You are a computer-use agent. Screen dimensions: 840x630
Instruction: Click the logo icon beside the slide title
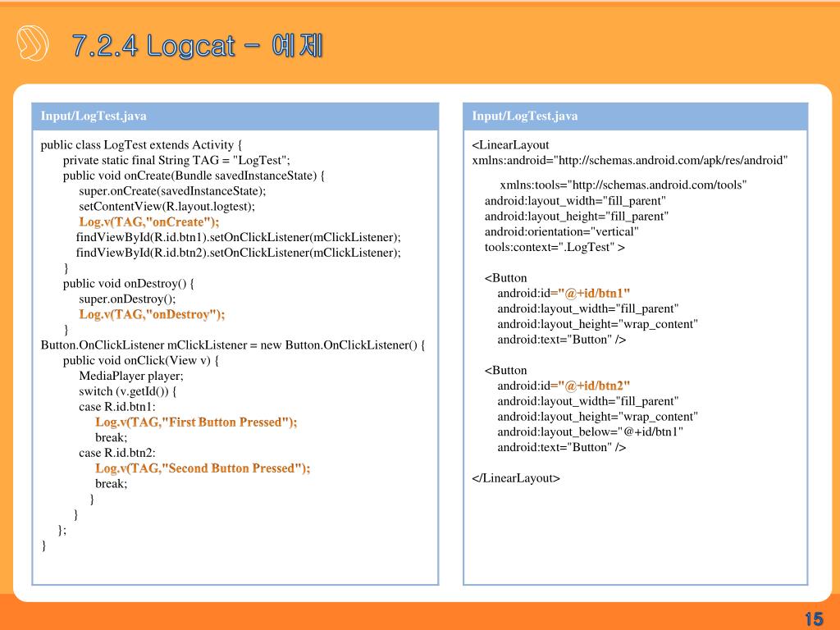tap(33, 43)
